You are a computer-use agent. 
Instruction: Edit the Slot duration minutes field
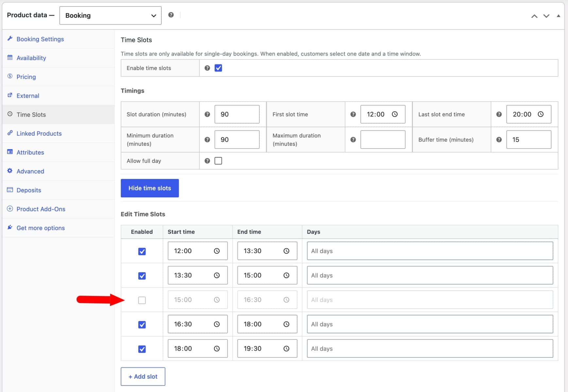(237, 114)
